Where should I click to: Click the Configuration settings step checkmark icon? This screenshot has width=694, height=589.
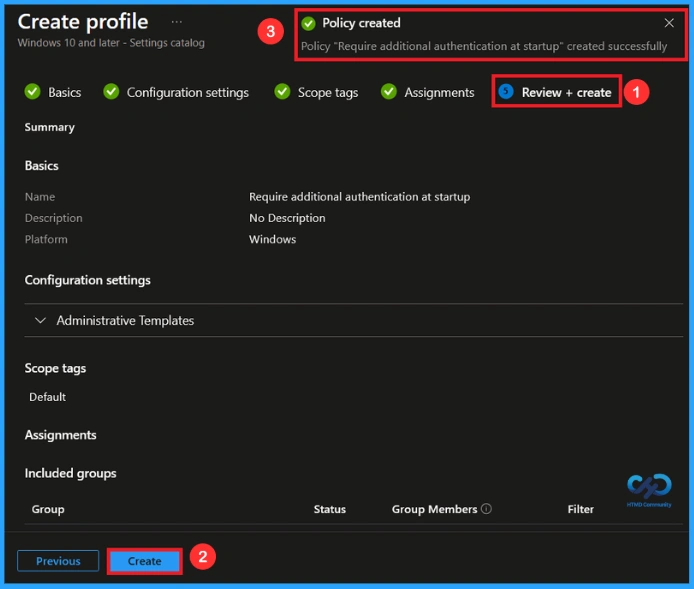(x=111, y=92)
